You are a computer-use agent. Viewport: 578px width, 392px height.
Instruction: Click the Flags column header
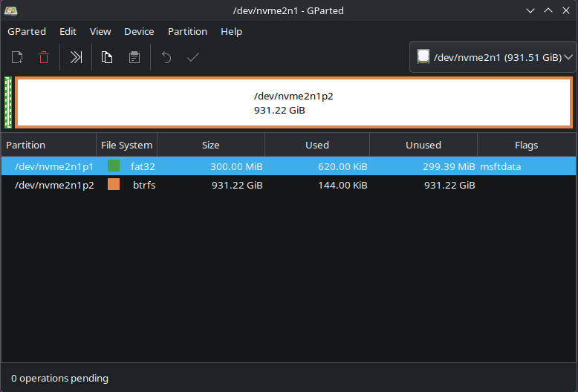(527, 145)
